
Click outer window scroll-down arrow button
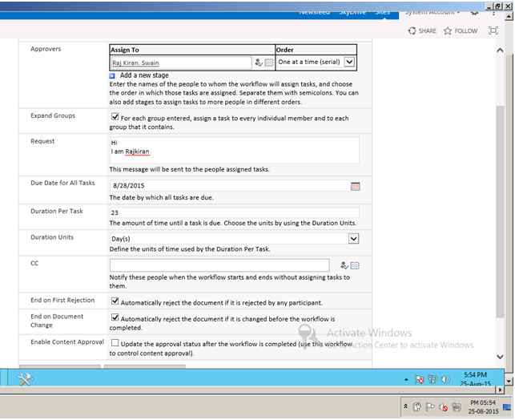509,382
